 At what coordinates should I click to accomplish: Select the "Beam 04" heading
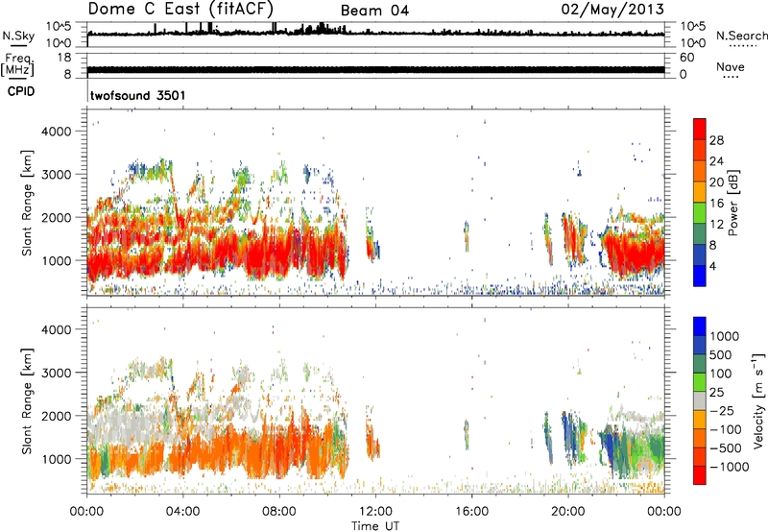pyautogui.click(x=374, y=11)
